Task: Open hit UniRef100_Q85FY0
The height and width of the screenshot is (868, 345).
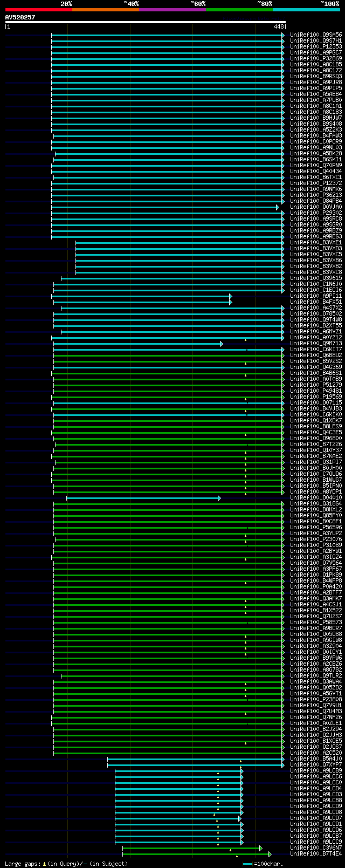Action: (x=316, y=515)
